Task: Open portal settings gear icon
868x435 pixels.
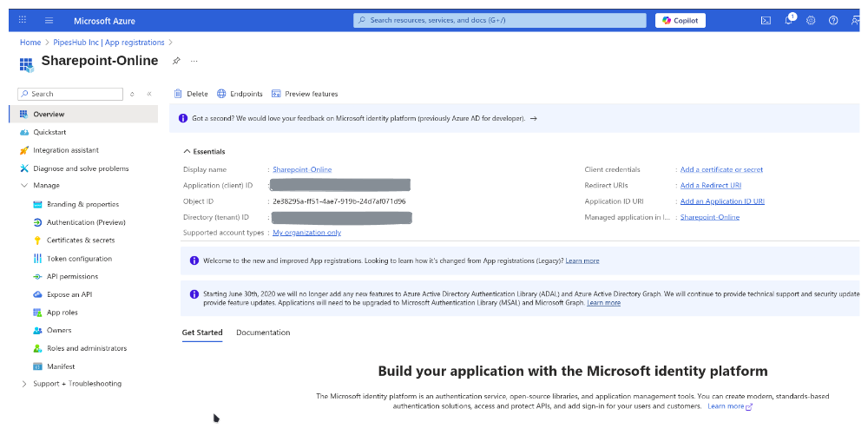Action: coord(811,21)
